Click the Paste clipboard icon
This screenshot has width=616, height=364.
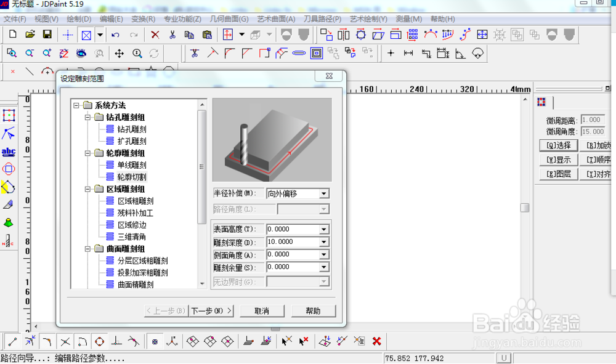pos(206,35)
